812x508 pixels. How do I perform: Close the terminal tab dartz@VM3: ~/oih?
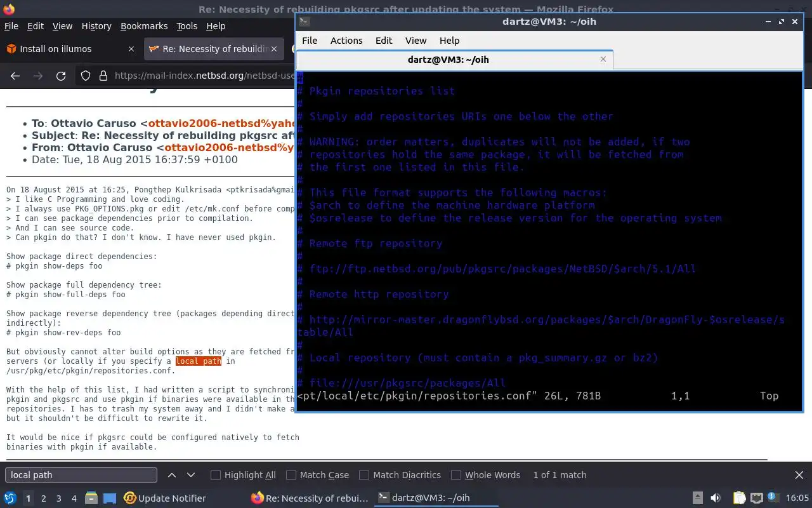[x=603, y=59]
